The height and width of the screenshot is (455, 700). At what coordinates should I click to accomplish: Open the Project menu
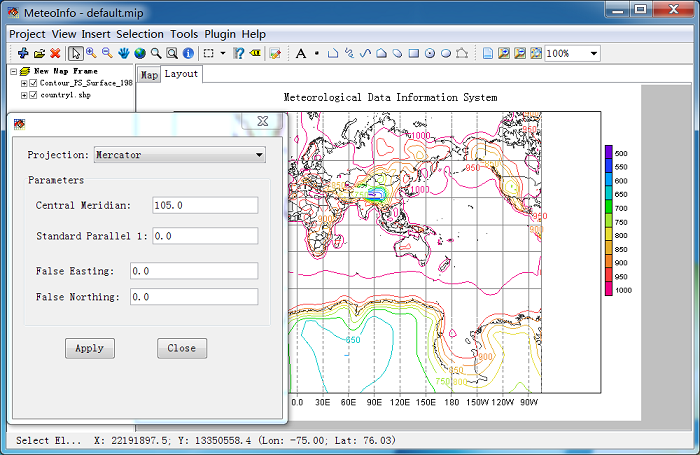click(x=27, y=34)
